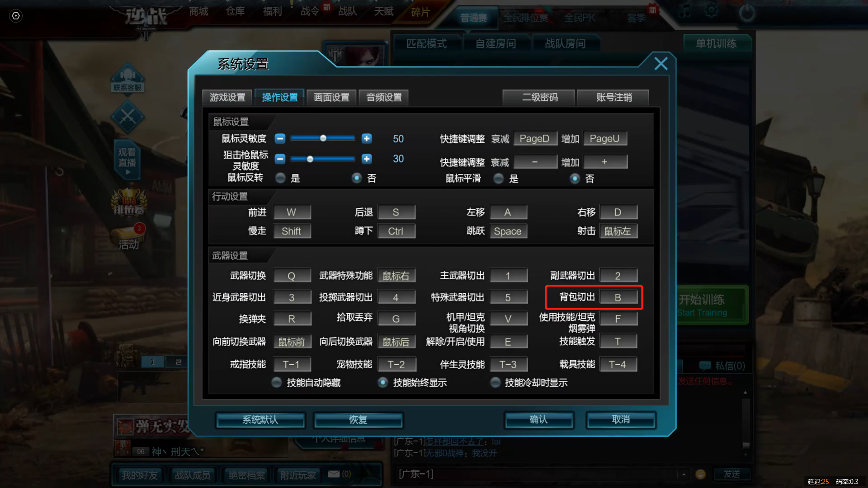Image resolution: width=868 pixels, height=488 pixels.
Task: Click the 鼠标灵敏度 slider track
Action: (x=323, y=138)
